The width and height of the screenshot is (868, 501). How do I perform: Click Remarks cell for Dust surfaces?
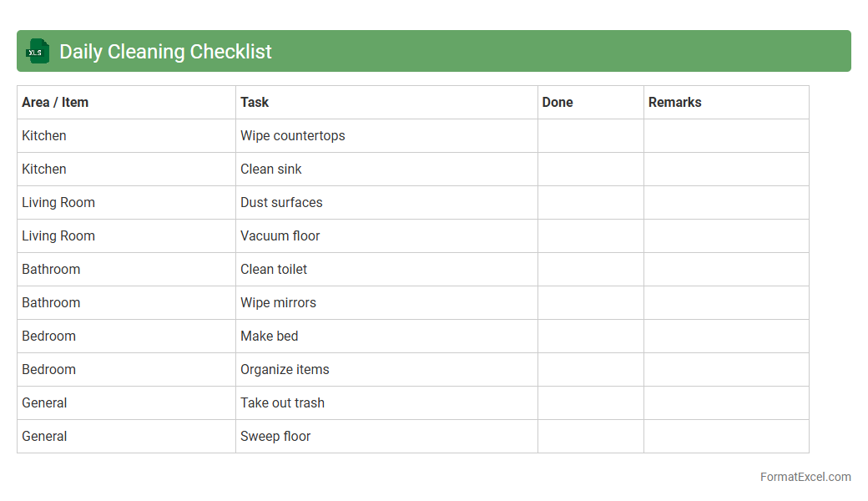point(725,202)
